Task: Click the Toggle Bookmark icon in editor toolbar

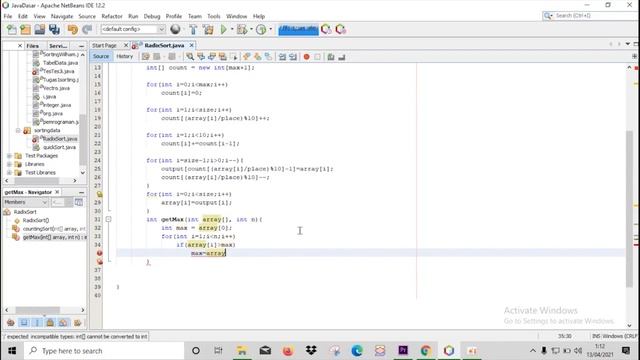Action: (x=268, y=57)
